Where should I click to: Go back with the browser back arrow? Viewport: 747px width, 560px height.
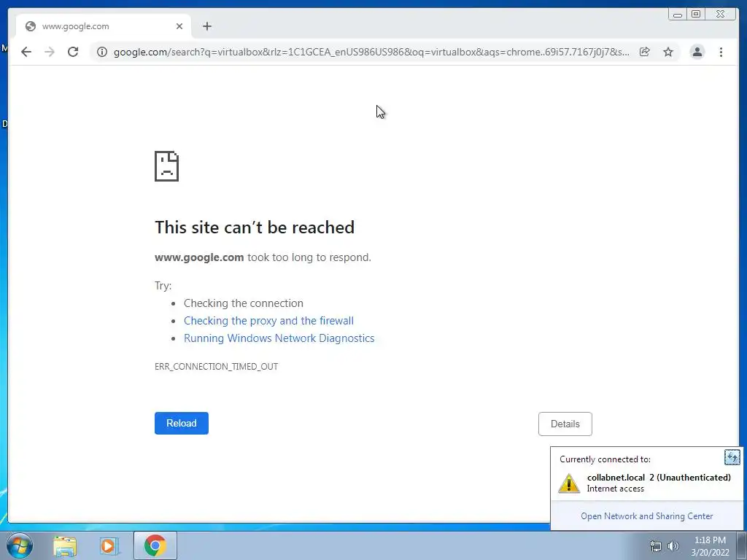(x=26, y=52)
